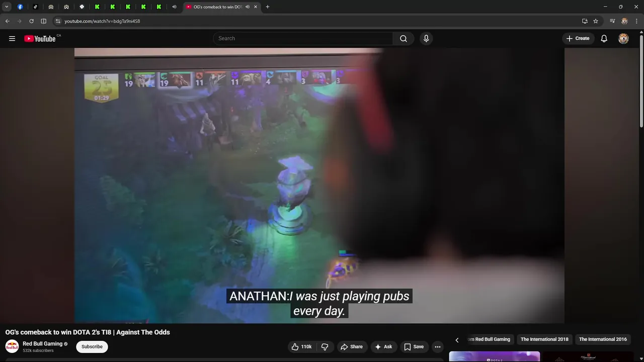Go back in browser history
The height and width of the screenshot is (362, 644).
pos(7,21)
